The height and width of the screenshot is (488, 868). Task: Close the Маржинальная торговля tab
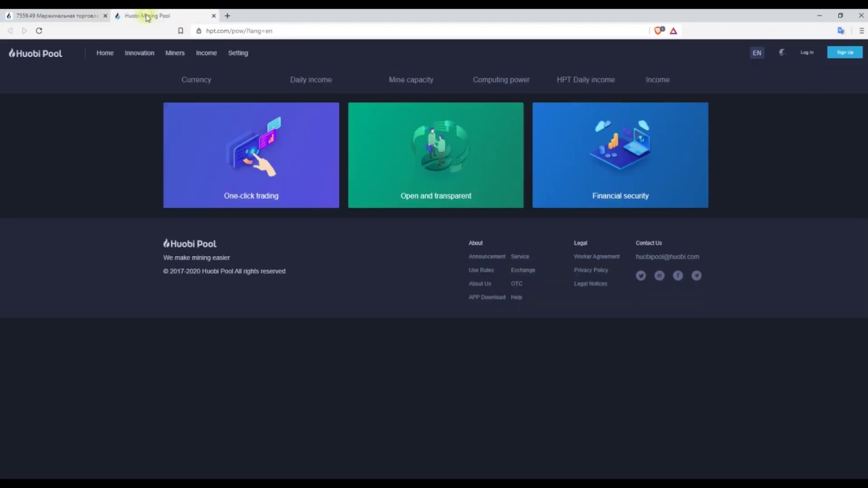(105, 16)
